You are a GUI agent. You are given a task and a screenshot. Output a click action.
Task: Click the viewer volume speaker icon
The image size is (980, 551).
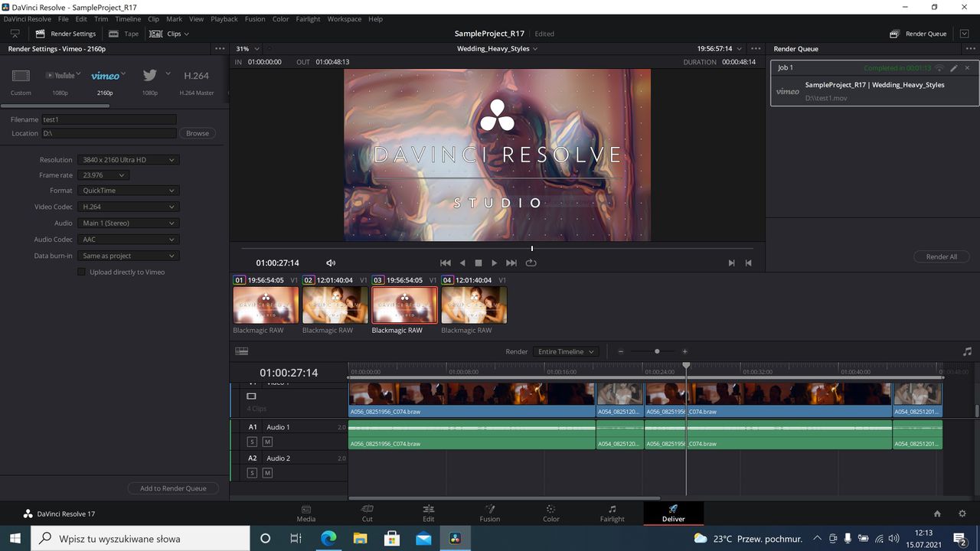pos(331,262)
